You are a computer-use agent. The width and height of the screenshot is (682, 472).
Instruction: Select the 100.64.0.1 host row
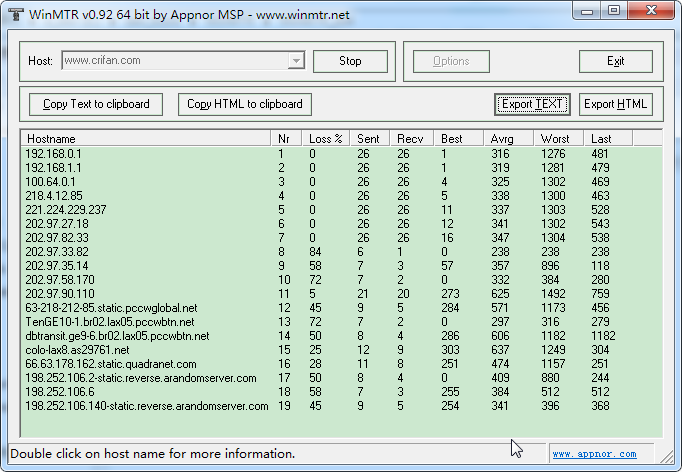pyautogui.click(x=341, y=182)
